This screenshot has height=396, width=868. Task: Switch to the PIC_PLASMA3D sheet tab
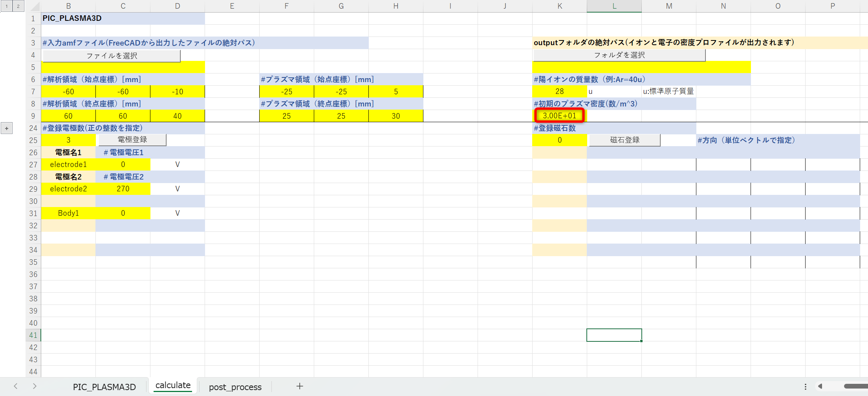click(104, 387)
